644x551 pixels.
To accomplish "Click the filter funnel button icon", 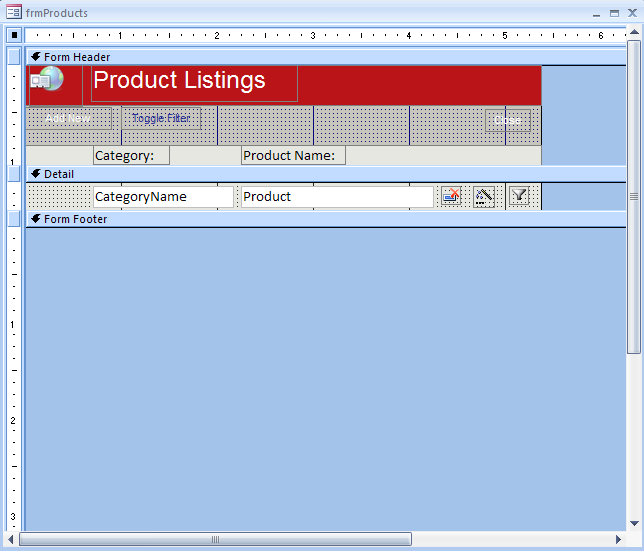I will pos(519,195).
